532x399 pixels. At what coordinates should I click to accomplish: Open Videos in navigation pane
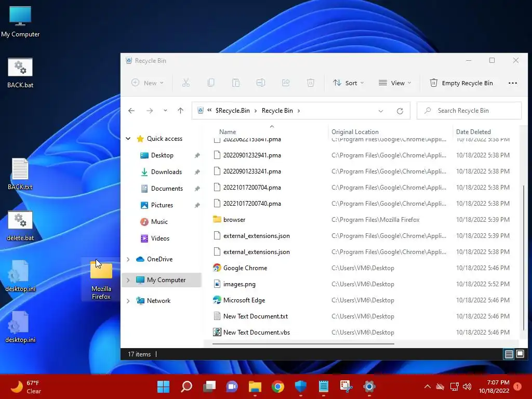160,238
